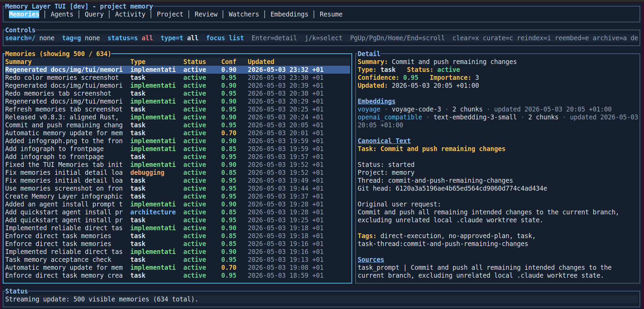Click the reindex=i command
644x309 pixels.
click(x=534, y=38)
